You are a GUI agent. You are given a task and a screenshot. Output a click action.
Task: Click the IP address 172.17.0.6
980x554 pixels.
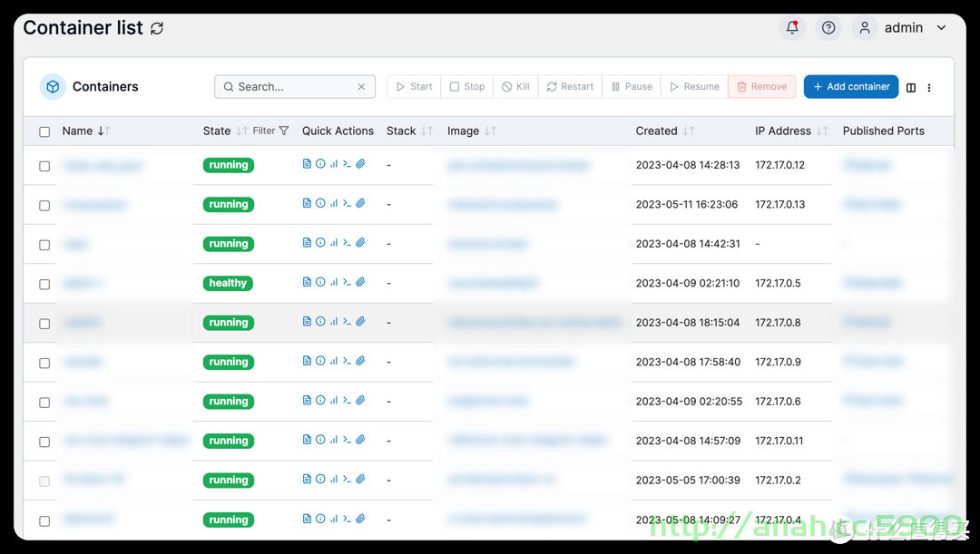tap(778, 401)
